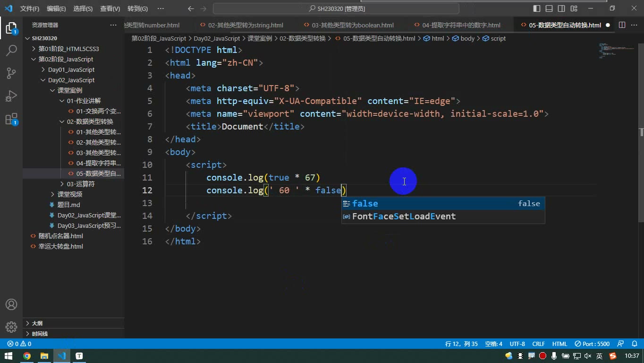Open the Manage gear settings icon
Viewport: 644px width, 363px height.
click(11, 327)
